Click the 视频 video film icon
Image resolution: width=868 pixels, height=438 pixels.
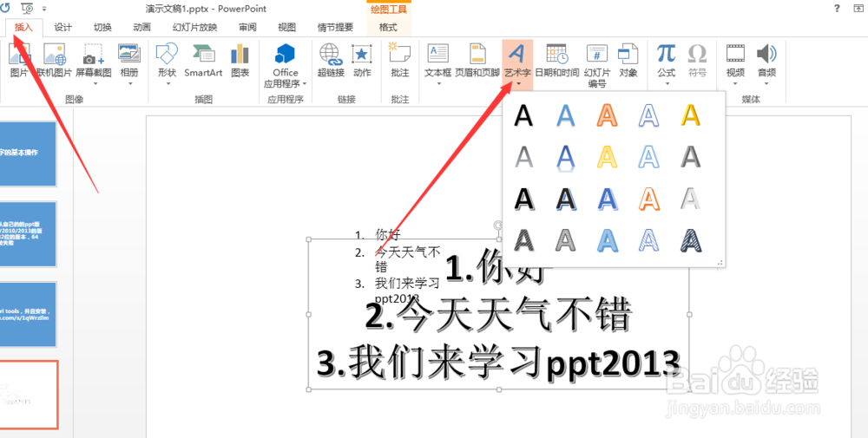(x=735, y=54)
